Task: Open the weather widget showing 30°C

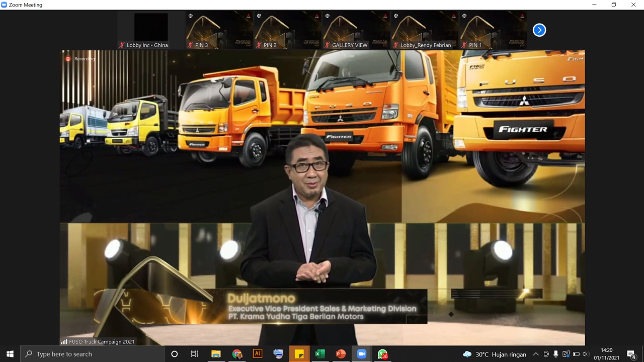Action: pos(495,354)
